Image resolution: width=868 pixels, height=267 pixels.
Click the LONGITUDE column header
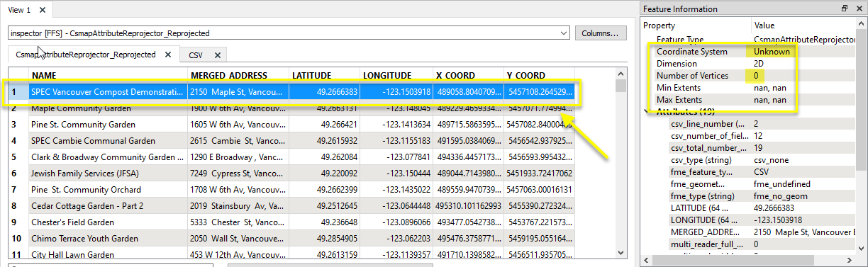point(396,75)
